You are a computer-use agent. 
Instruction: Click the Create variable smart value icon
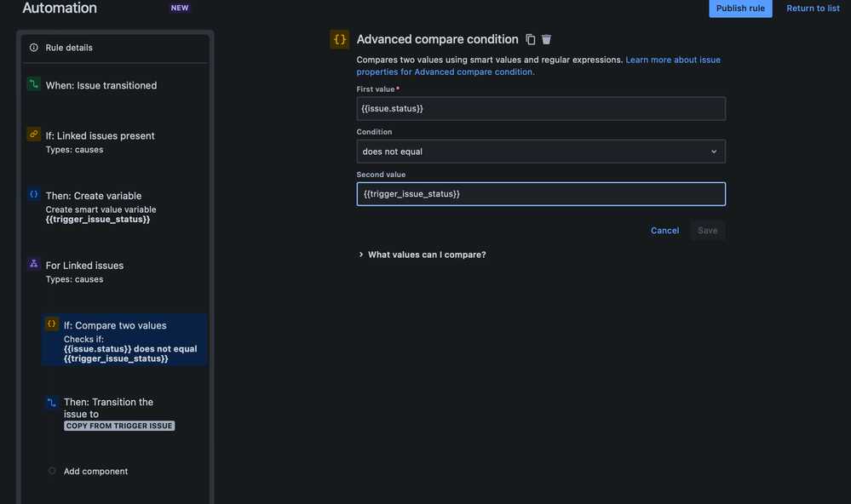34,195
